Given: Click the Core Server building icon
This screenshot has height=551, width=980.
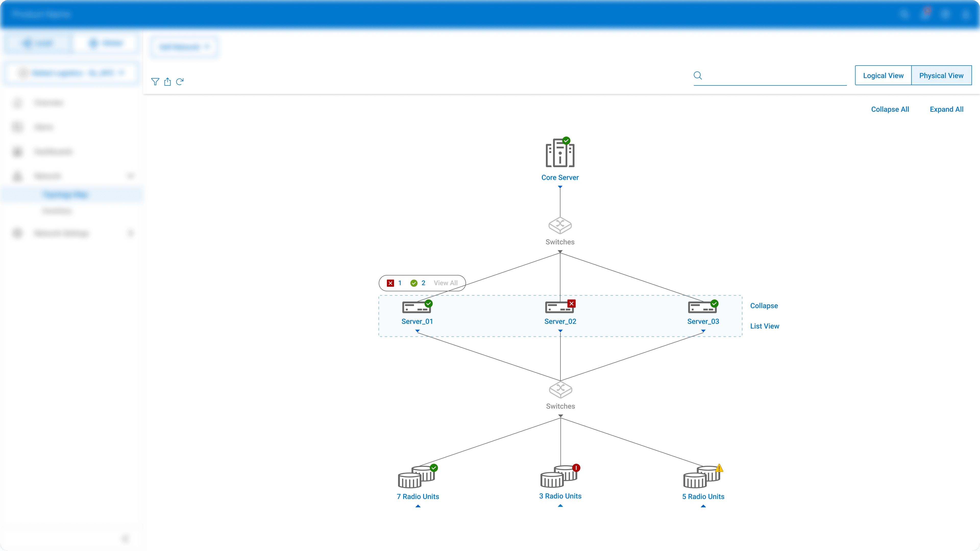Looking at the screenshot, I should tap(560, 153).
